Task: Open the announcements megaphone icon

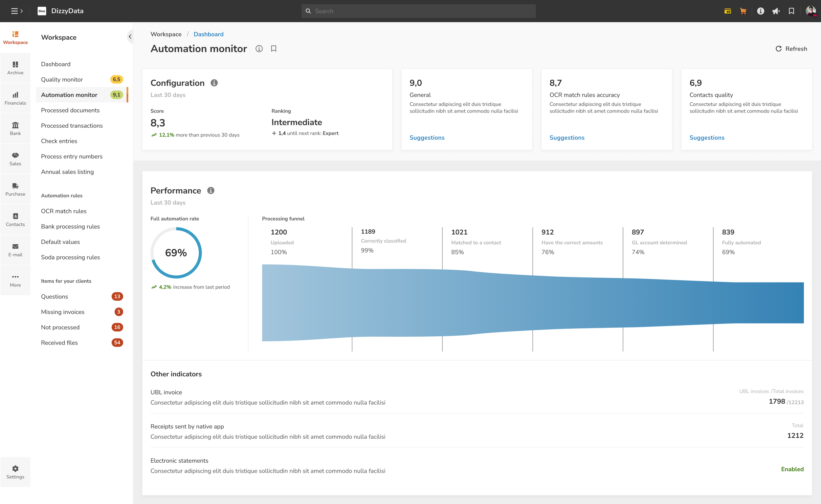Action: tap(776, 11)
